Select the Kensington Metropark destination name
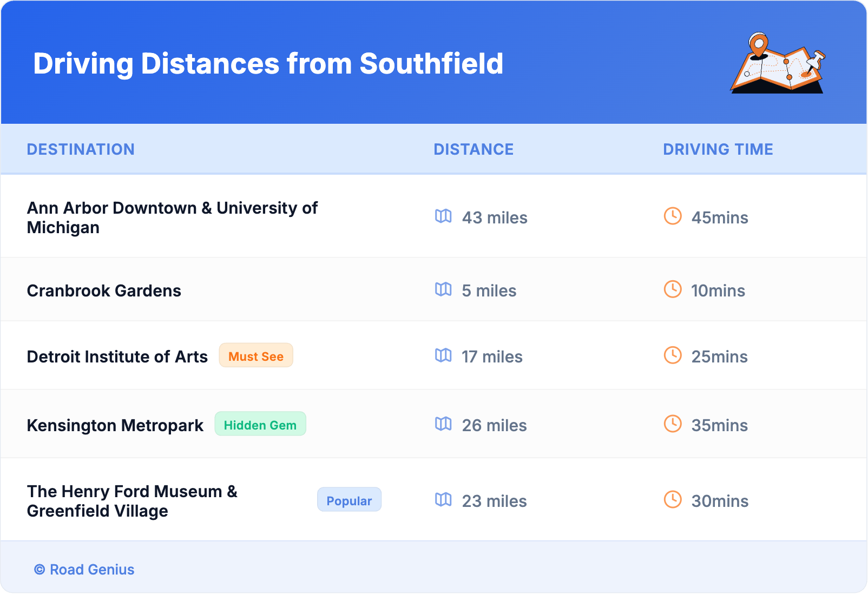The image size is (868, 594). coord(115,426)
